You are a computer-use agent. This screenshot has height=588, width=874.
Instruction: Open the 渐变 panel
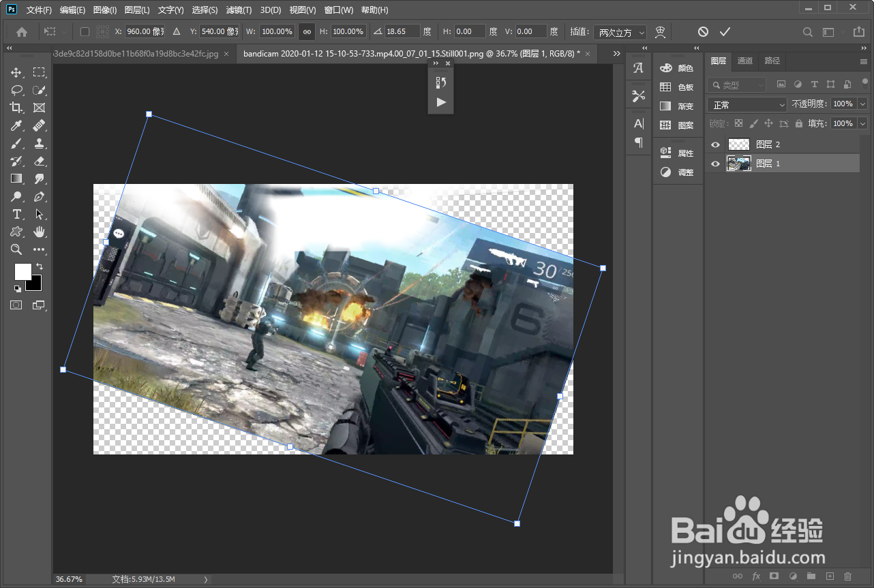point(676,106)
